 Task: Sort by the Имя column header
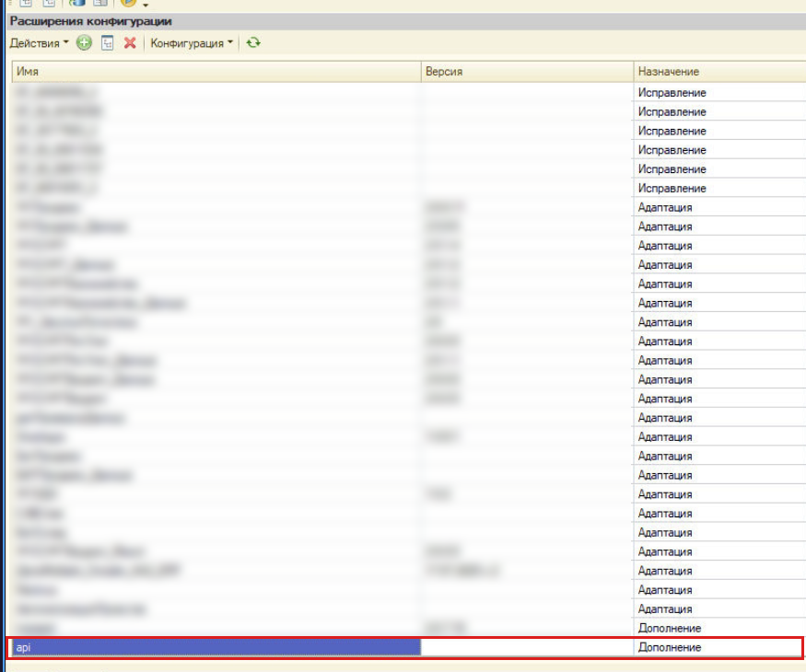tap(216, 72)
